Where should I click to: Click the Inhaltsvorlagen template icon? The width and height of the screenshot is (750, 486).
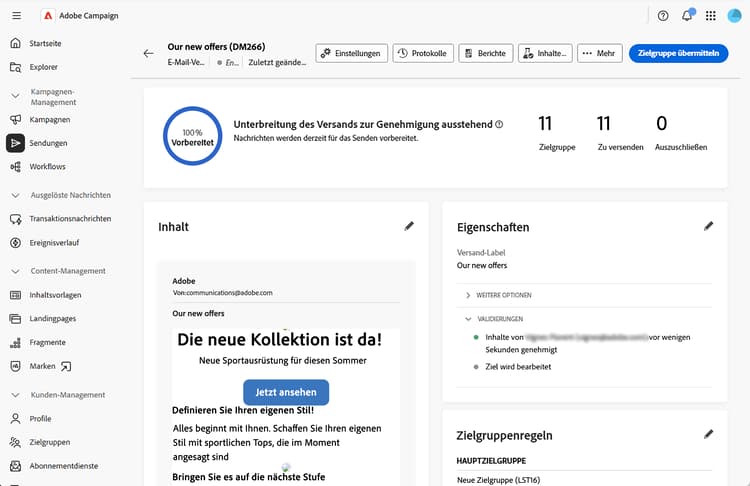tap(16, 295)
